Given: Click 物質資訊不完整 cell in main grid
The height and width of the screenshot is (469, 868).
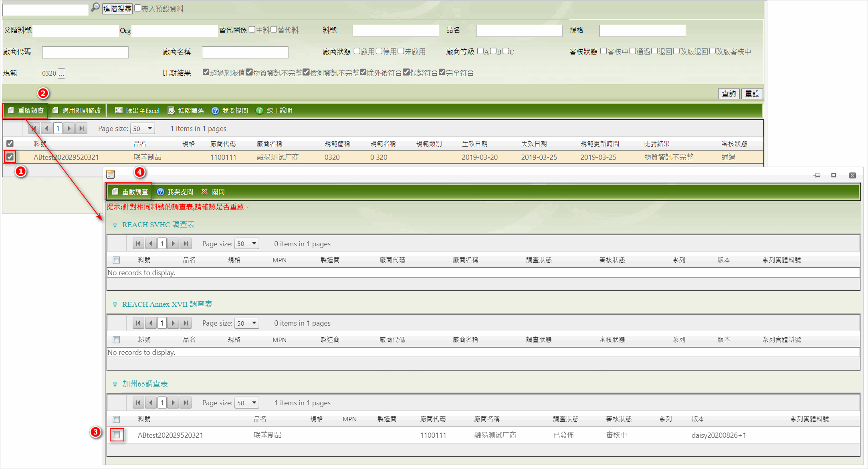Looking at the screenshot, I should click(668, 157).
